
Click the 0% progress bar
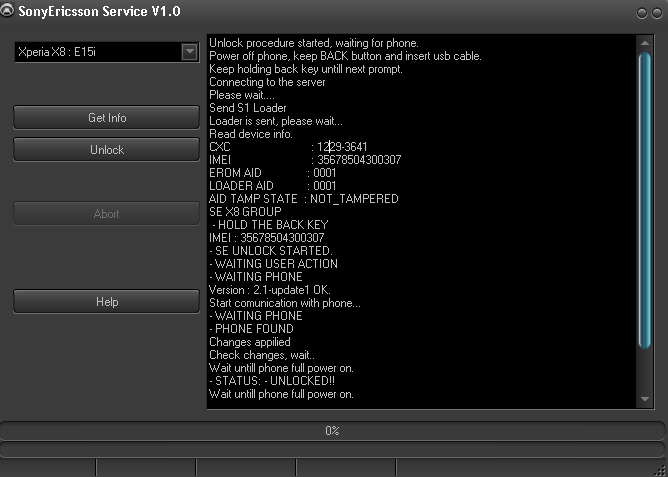(332, 431)
